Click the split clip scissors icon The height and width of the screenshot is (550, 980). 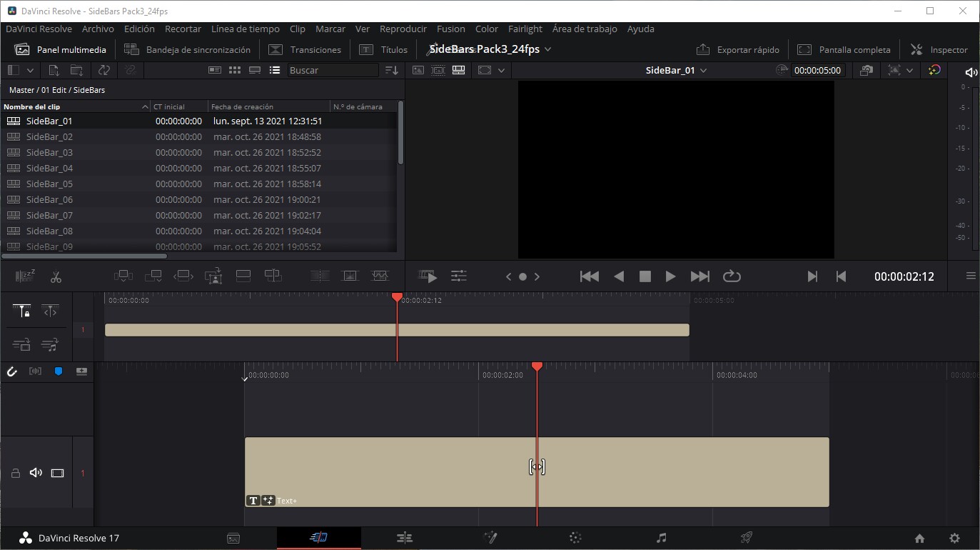click(56, 276)
